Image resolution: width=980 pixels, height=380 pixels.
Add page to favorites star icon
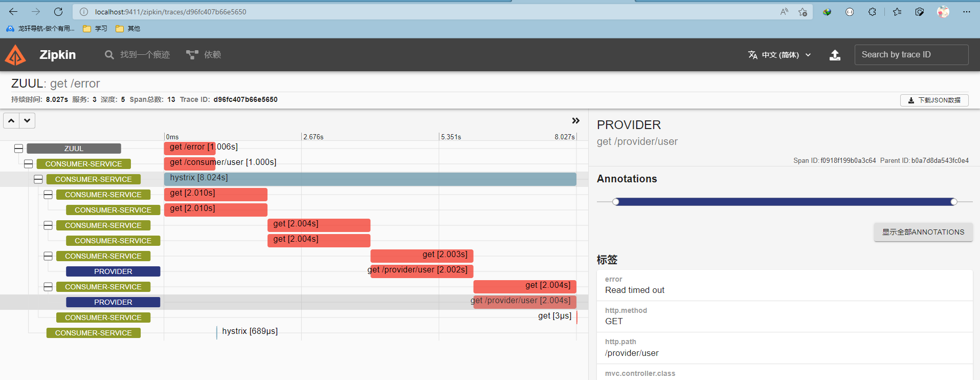[x=803, y=12]
